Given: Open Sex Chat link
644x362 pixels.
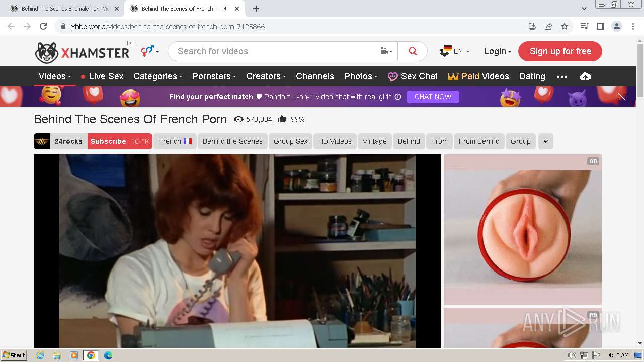Looking at the screenshot, I should pos(413,76).
